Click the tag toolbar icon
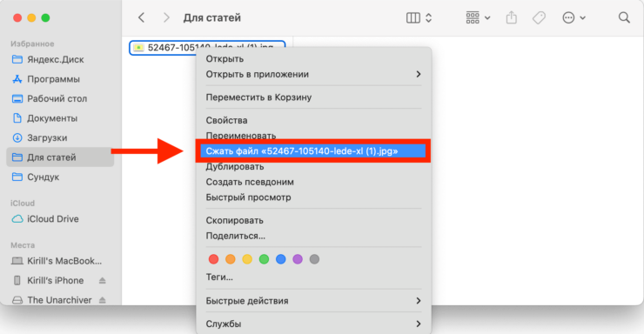The height and width of the screenshot is (334, 644). pos(539,17)
